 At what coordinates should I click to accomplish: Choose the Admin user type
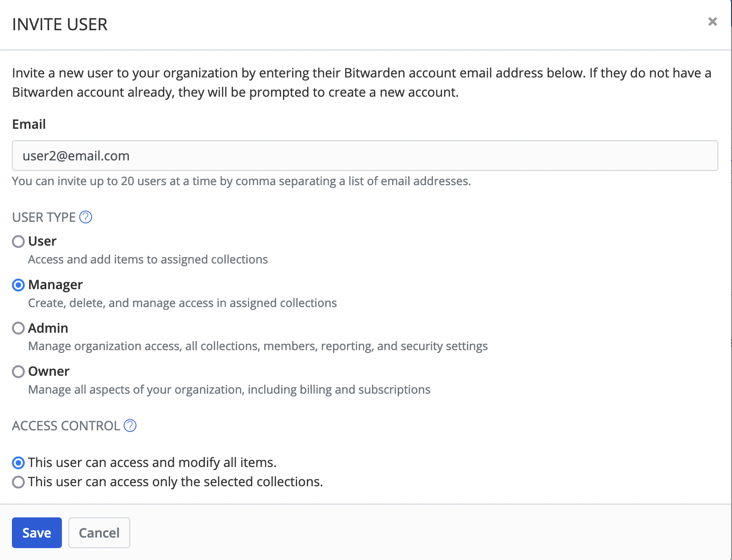pos(18,328)
